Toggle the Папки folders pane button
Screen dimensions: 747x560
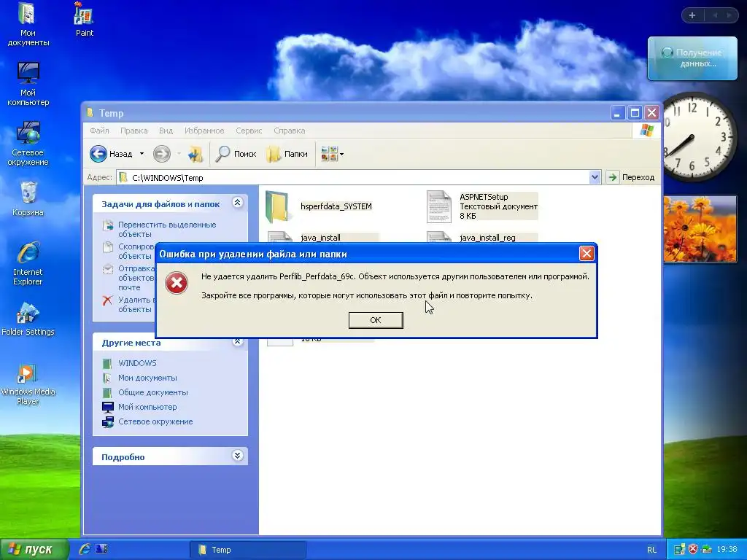[x=287, y=154]
